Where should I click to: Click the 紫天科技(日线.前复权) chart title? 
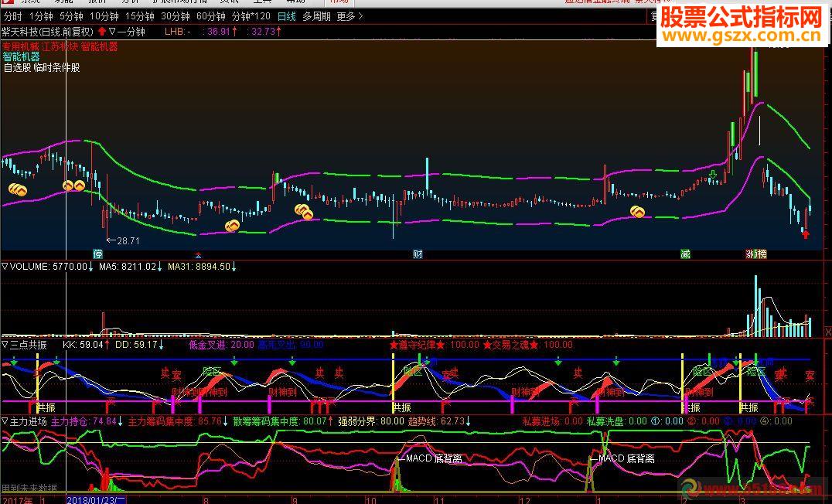click(48, 32)
